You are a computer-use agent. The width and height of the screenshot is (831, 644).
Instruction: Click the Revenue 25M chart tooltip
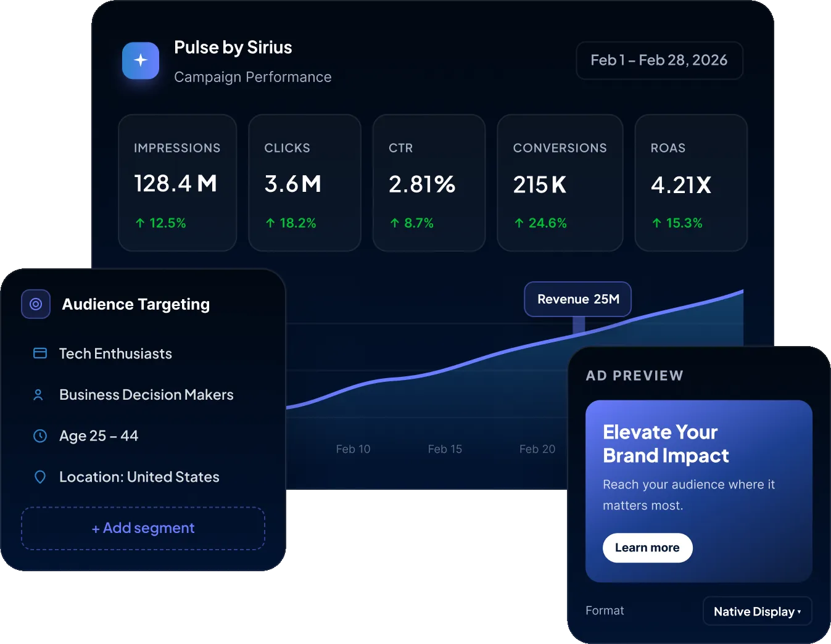[578, 299]
